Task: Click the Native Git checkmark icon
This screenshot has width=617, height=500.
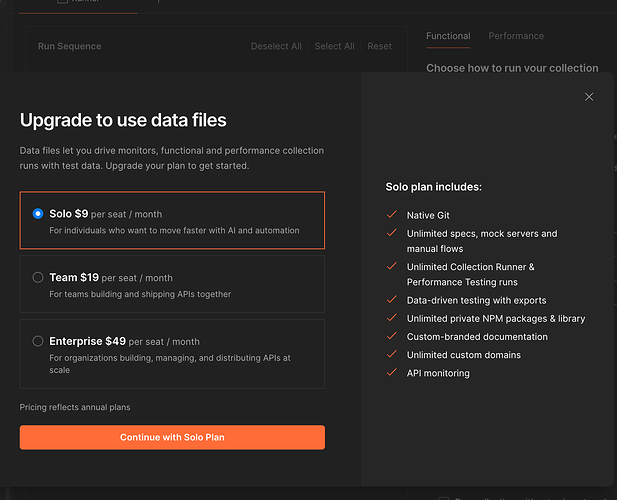Action: click(392, 214)
